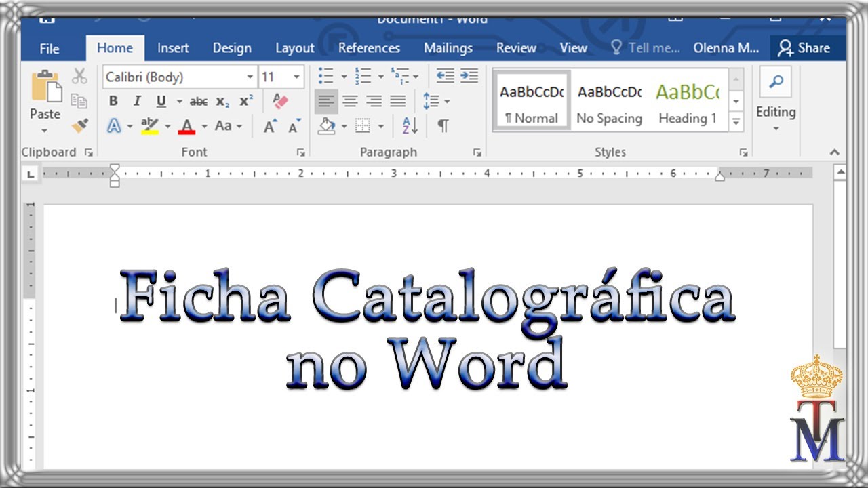Center align text
This screenshot has width=868, height=488.
(350, 101)
